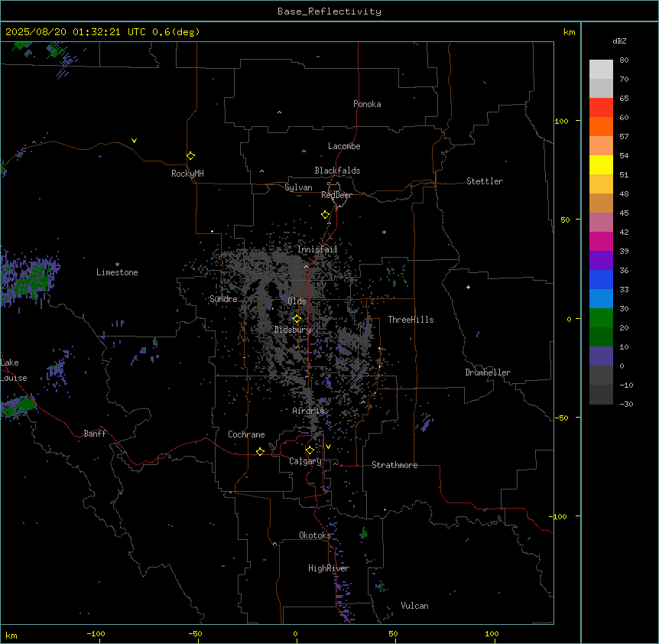This screenshot has width=659, height=644.
Task: Click the Sundre town label
Action: coord(223,299)
